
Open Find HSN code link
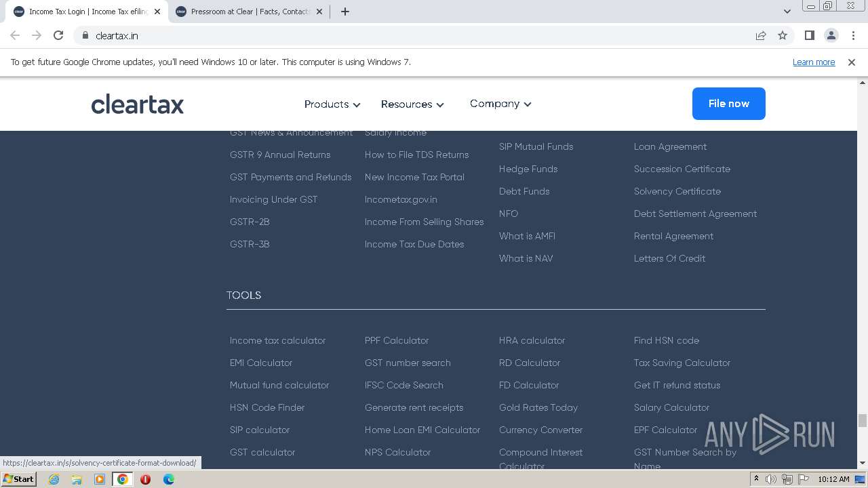point(667,340)
